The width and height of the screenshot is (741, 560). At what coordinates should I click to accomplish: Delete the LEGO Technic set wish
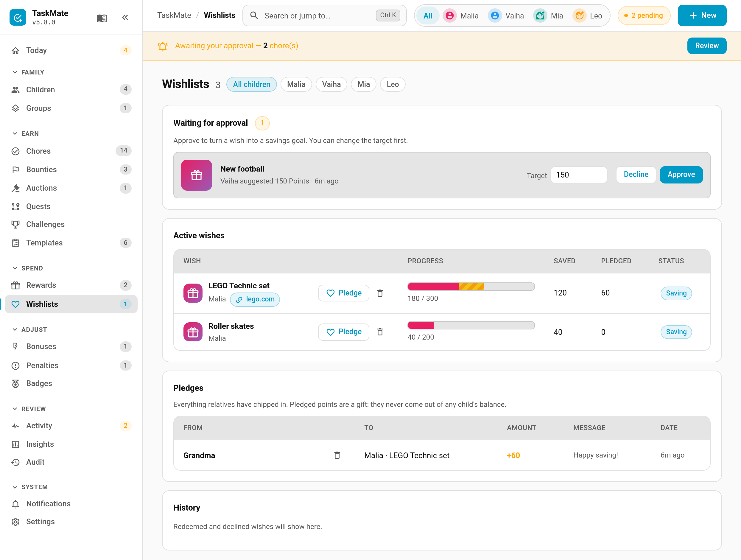(x=380, y=293)
